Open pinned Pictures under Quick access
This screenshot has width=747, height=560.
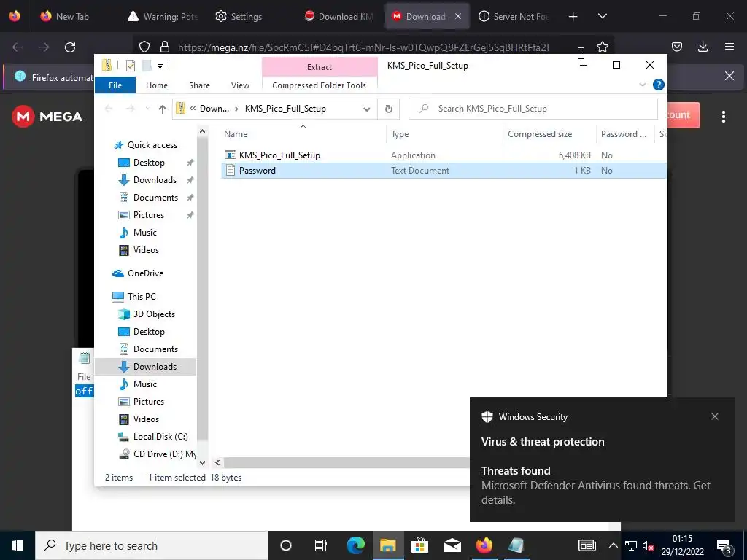tap(149, 215)
